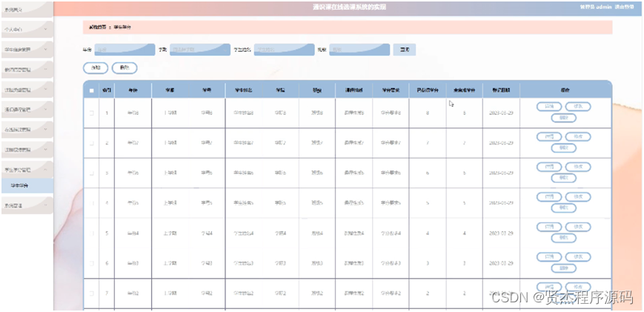The image size is (644, 312).
Task: Click 修改 edit for row 6
Action: pyautogui.click(x=578, y=257)
